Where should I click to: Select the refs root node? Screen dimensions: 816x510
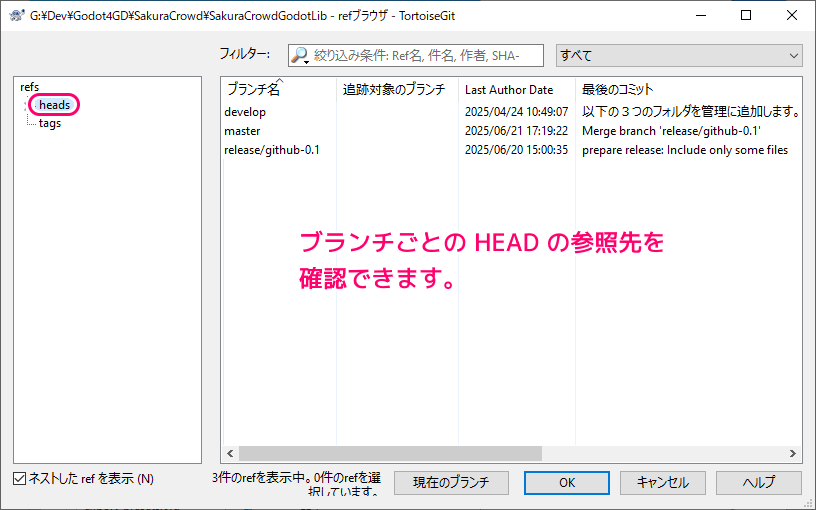[x=30, y=88]
